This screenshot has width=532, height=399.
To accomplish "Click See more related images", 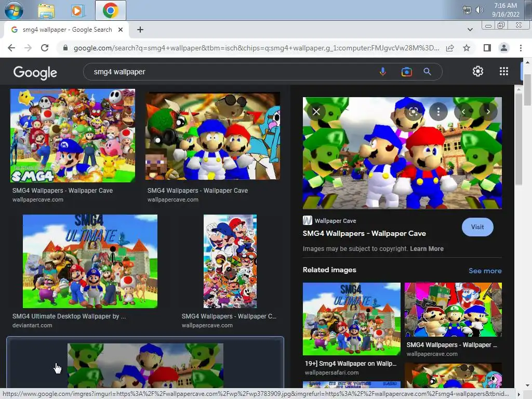I will click(485, 271).
